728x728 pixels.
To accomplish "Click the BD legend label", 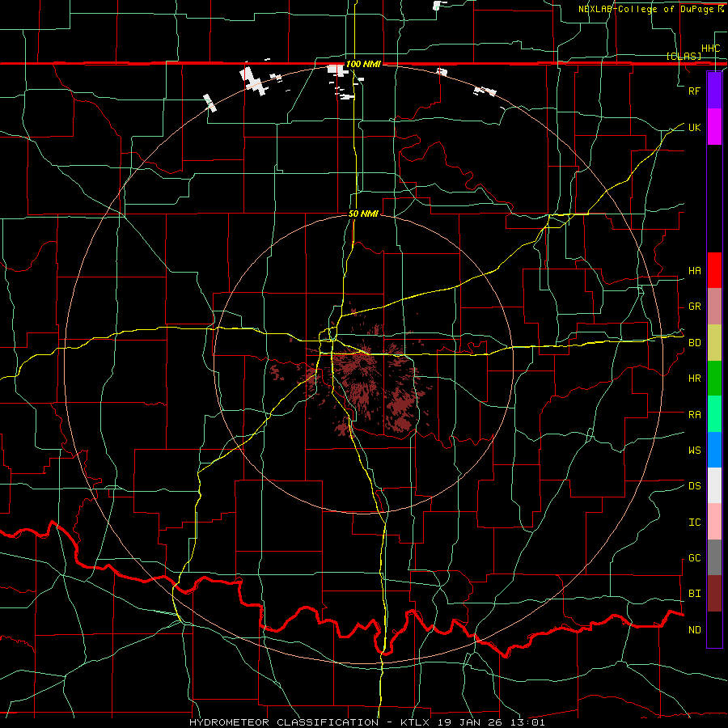I will (694, 343).
